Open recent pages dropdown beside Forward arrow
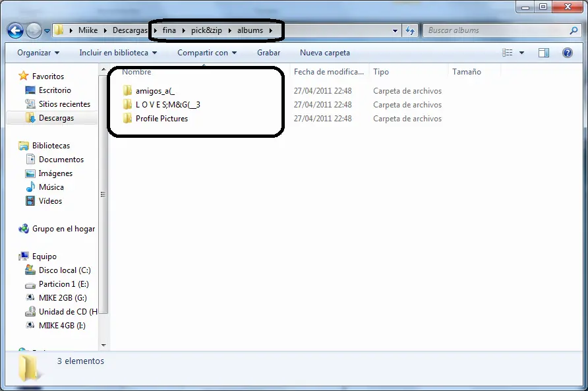This screenshot has height=391, width=588. [47, 31]
